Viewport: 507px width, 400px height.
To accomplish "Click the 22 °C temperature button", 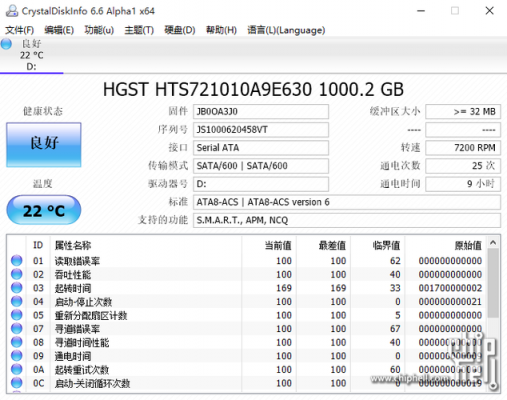I will 44,210.
